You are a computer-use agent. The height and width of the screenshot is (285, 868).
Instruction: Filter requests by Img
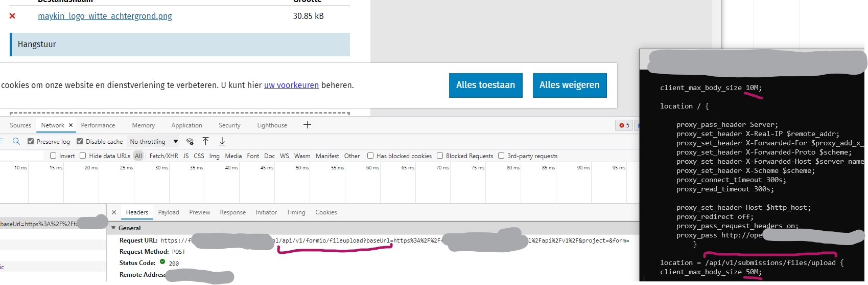click(215, 156)
